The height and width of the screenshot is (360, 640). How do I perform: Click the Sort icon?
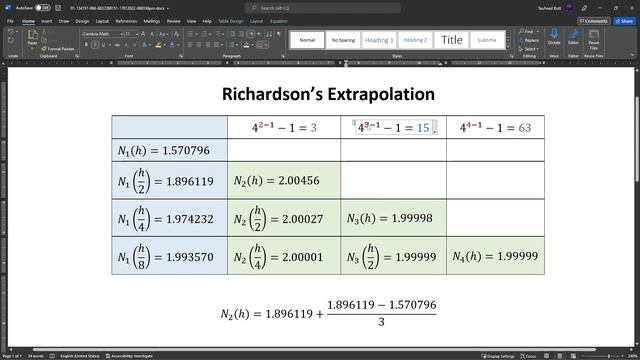(x=269, y=34)
